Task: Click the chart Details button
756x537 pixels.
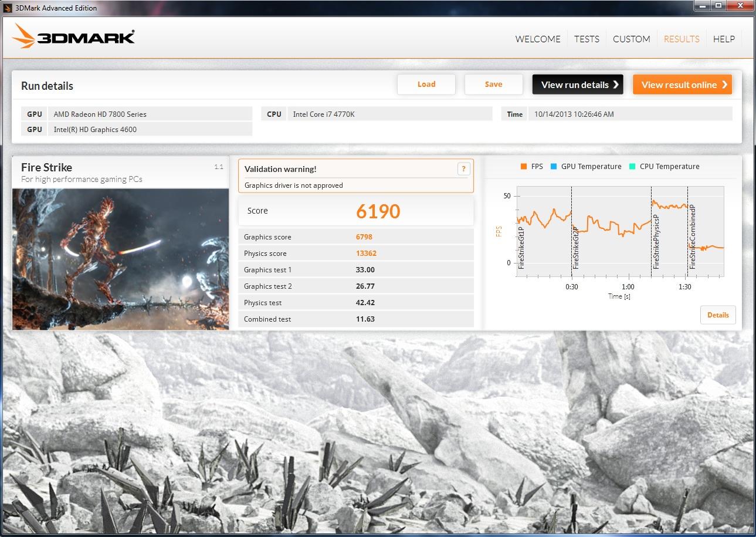Action: coord(718,315)
